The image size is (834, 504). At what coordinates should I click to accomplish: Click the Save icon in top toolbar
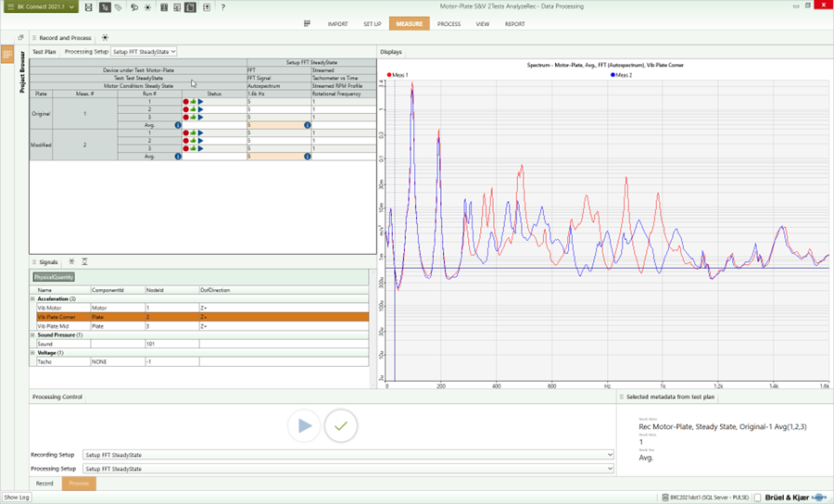point(88,7)
